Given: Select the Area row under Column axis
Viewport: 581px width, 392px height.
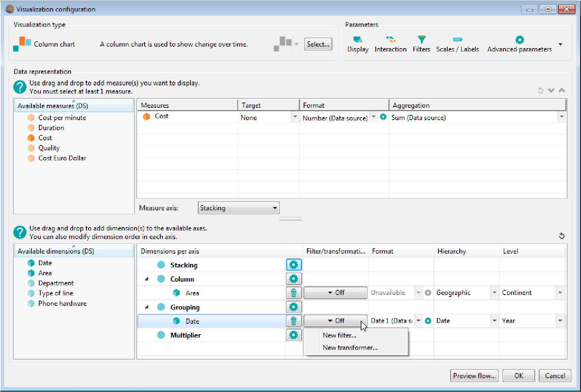Looking at the screenshot, I should 211,293.
